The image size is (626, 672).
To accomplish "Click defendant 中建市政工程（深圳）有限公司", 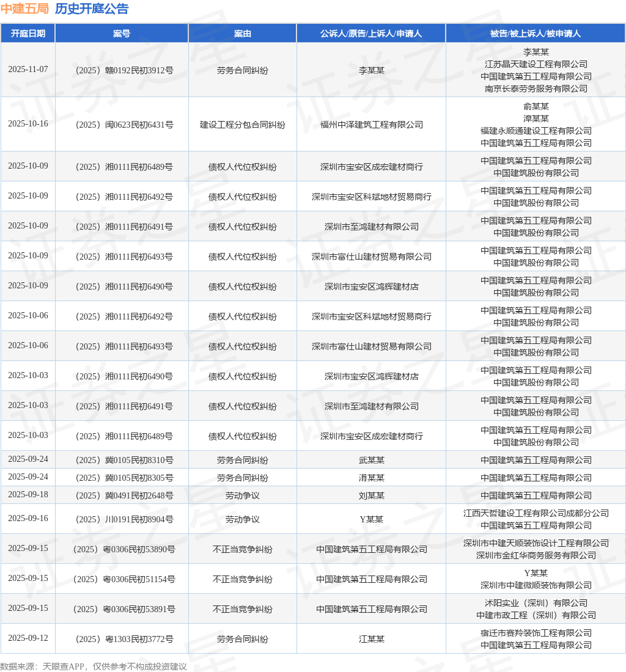I will (x=536, y=615).
